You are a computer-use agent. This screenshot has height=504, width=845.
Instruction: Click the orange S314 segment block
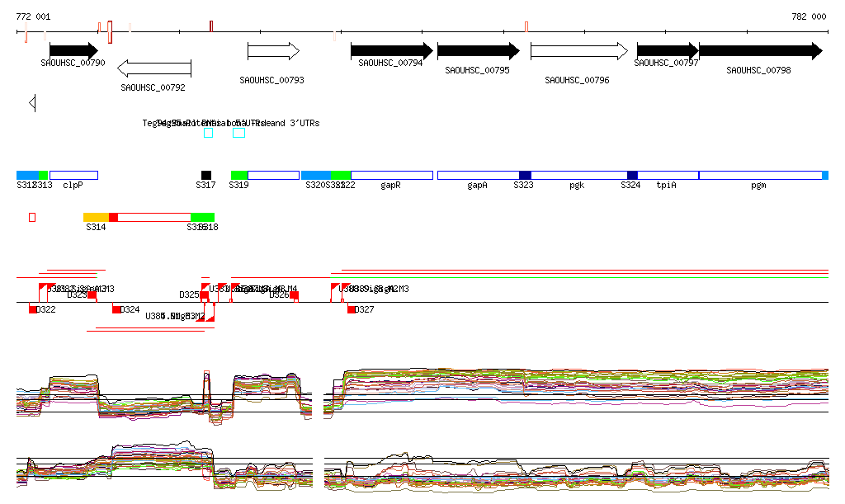coord(96,217)
